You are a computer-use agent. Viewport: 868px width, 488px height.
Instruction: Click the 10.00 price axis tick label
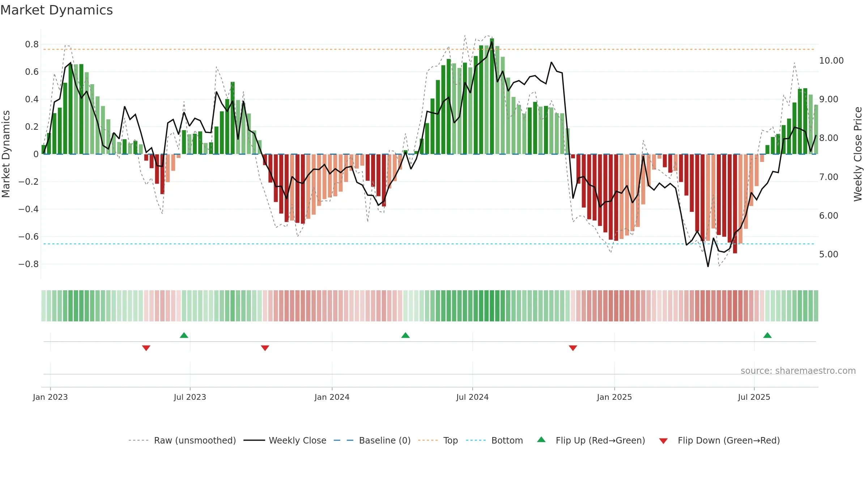coord(831,60)
